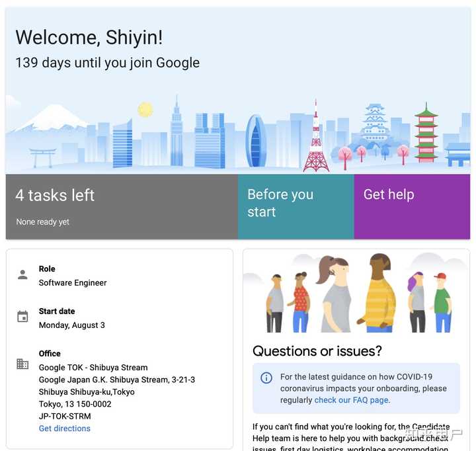Click the building icon beside Office
The width and height of the screenshot is (476, 451).
coord(22,364)
